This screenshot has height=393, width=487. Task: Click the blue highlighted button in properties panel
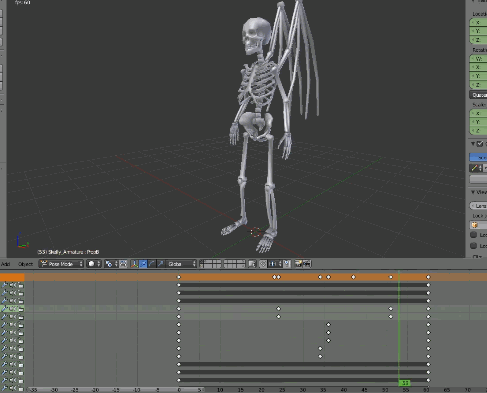click(x=478, y=157)
